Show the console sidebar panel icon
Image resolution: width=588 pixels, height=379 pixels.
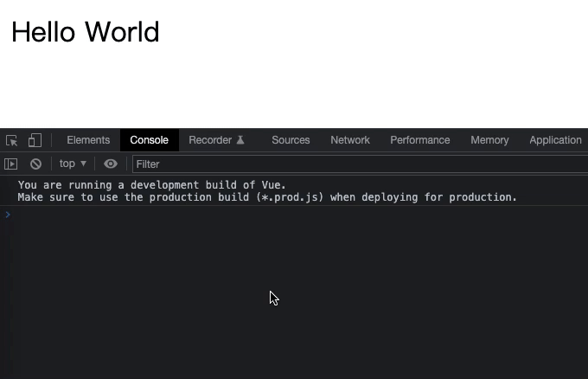[11, 164]
